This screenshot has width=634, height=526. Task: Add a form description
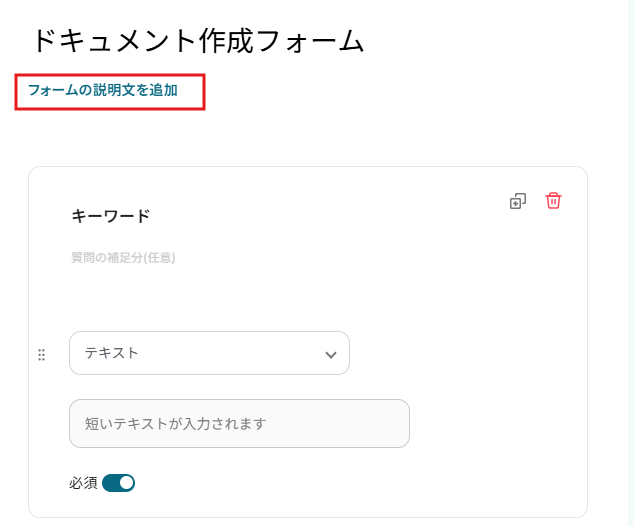(x=103, y=90)
